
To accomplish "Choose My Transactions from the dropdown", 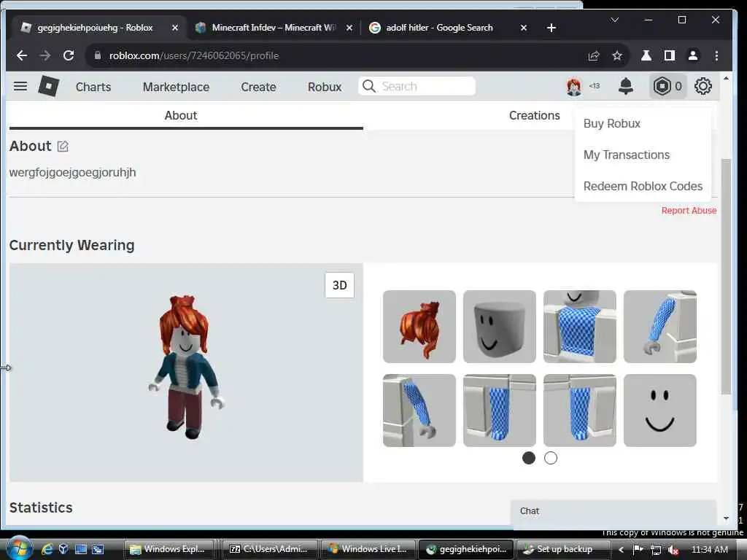I will [x=627, y=155].
